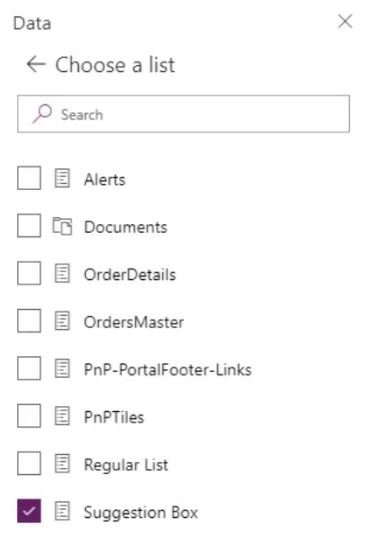Tick the Documents checkbox

click(29, 226)
